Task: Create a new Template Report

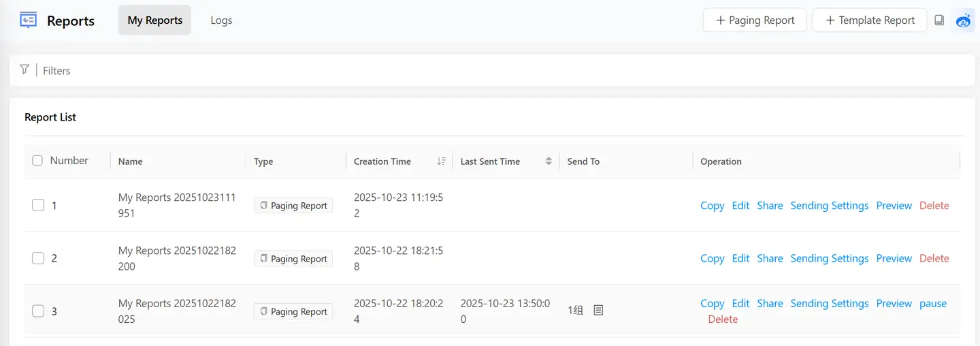Action: 870,20
